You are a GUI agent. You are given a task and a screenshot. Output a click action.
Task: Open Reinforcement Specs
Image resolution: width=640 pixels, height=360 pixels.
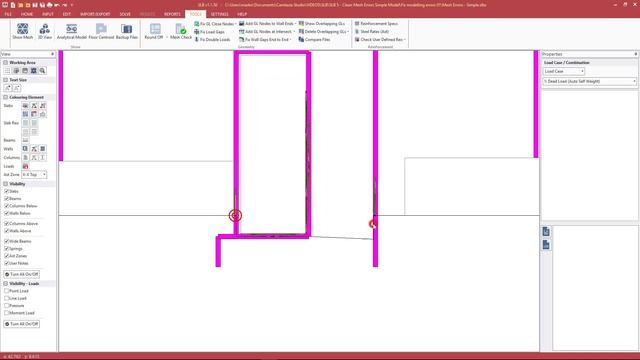376,24
